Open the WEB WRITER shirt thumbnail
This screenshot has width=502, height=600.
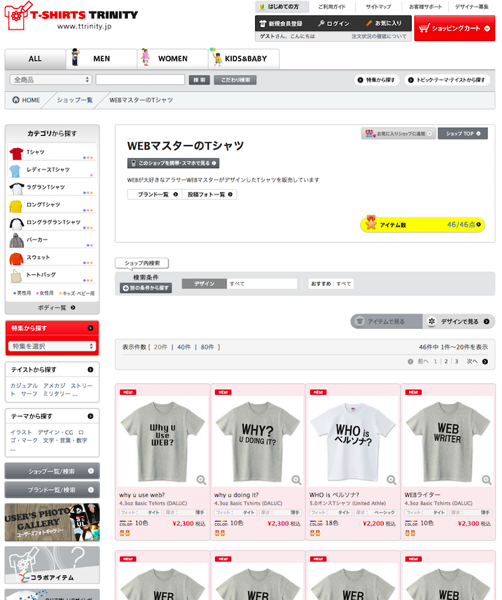[x=448, y=440]
